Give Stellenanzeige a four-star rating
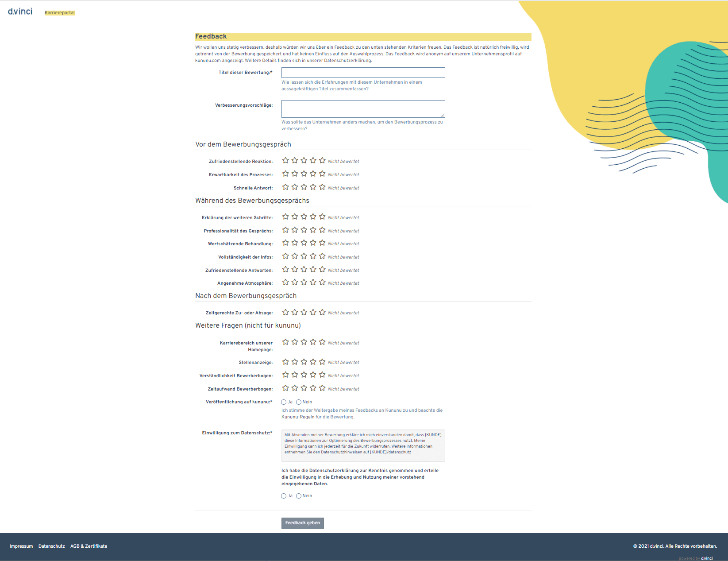Screen dimensions: 728x561 313,362
